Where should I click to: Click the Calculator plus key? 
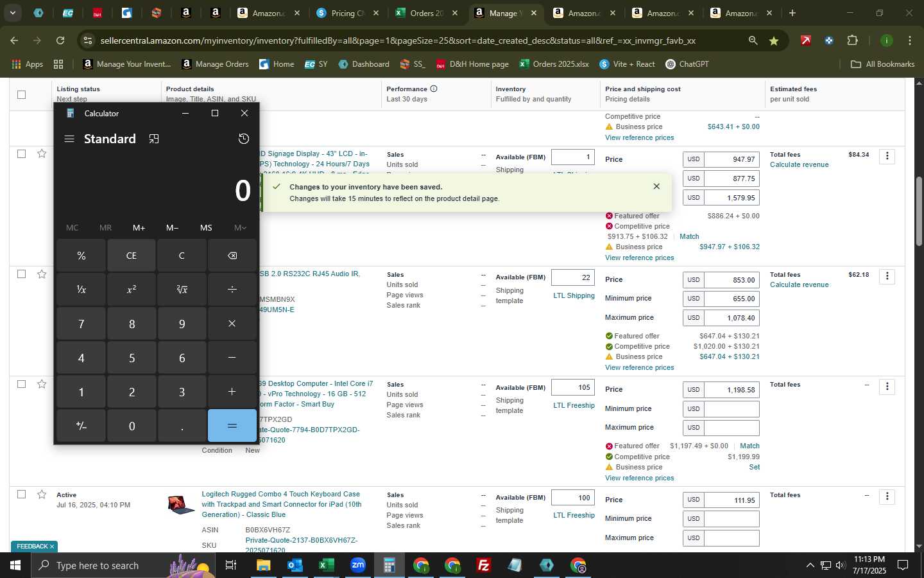coord(232,392)
